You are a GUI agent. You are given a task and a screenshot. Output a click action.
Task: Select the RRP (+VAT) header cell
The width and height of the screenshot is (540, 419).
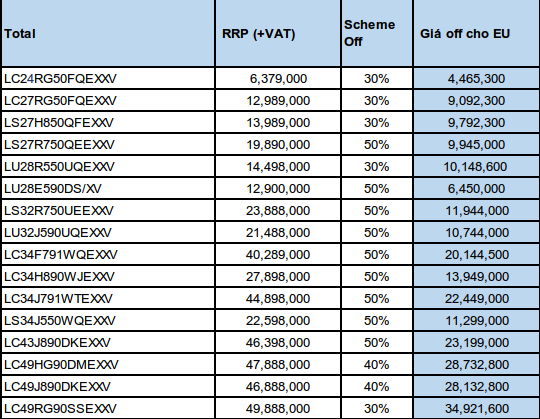click(278, 33)
